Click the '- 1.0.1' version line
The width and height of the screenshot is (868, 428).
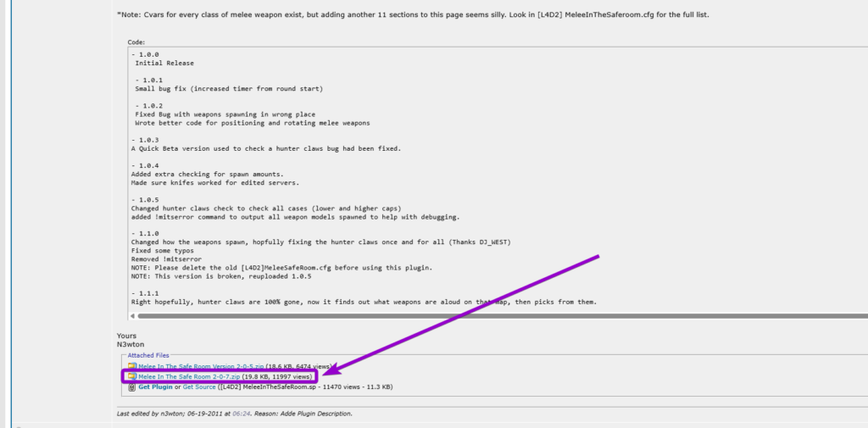(x=148, y=81)
